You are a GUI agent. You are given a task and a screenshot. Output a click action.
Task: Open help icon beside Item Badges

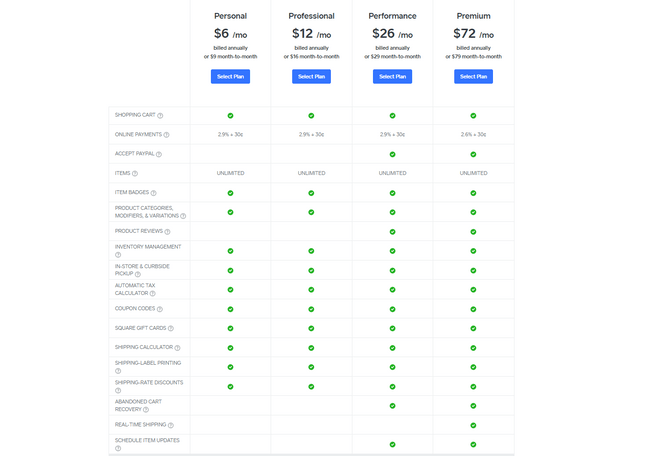pos(153,193)
